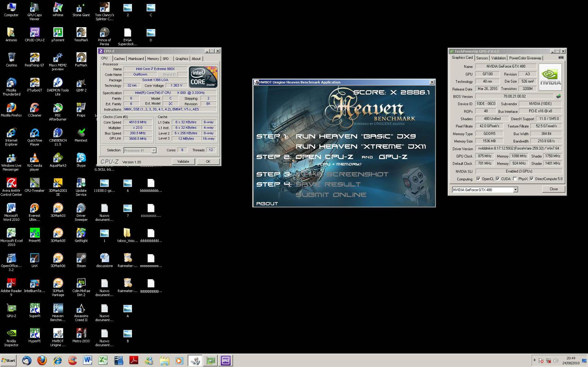The image size is (588, 367).
Task: Click the GPU Clock value 875 MHz
Action: click(x=485, y=156)
